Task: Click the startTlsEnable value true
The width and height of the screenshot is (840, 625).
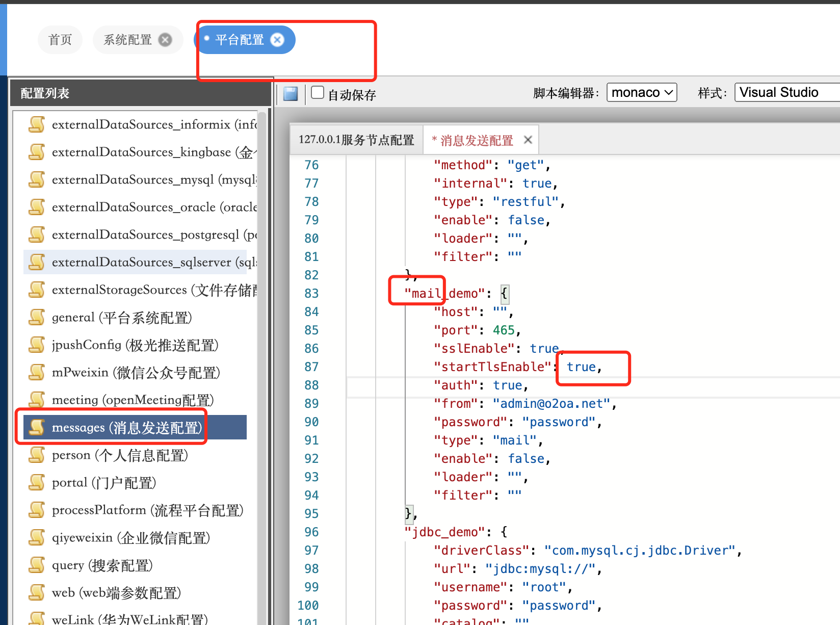Action: tap(581, 367)
